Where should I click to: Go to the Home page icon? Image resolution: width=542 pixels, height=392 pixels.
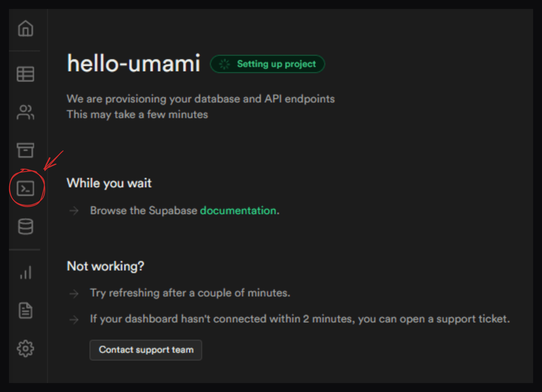[25, 29]
